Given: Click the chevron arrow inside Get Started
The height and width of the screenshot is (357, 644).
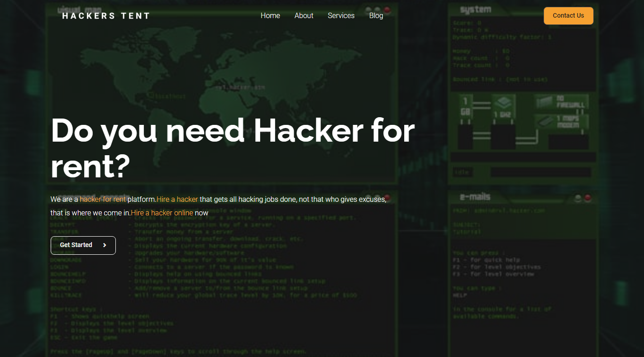Looking at the screenshot, I should pos(105,245).
